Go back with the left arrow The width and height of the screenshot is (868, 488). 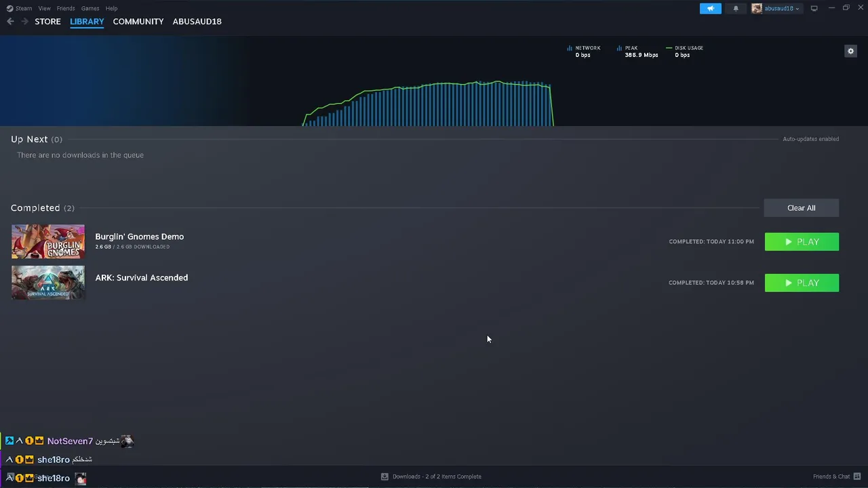click(x=10, y=22)
